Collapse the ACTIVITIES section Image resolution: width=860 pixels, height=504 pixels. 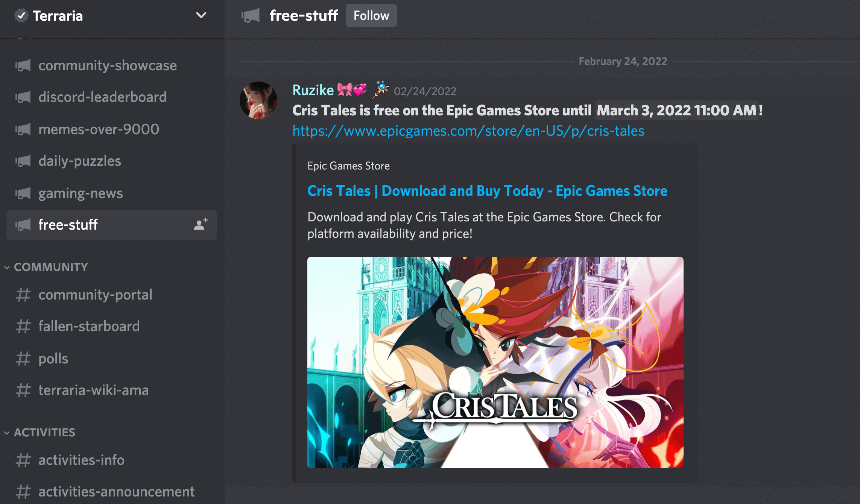pos(44,432)
